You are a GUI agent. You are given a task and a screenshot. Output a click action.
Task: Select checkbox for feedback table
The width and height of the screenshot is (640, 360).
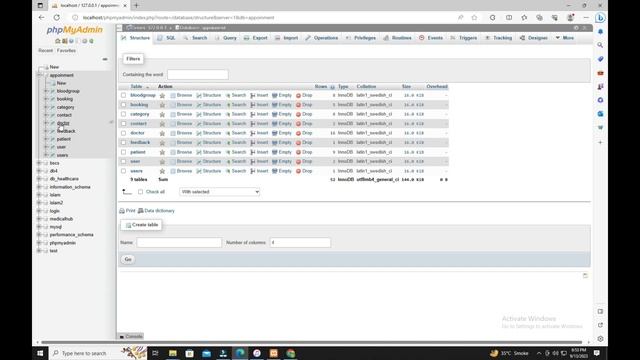(124, 142)
